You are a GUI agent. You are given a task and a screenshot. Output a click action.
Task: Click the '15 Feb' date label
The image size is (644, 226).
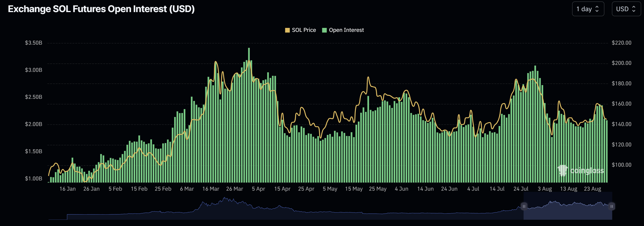(x=139, y=189)
